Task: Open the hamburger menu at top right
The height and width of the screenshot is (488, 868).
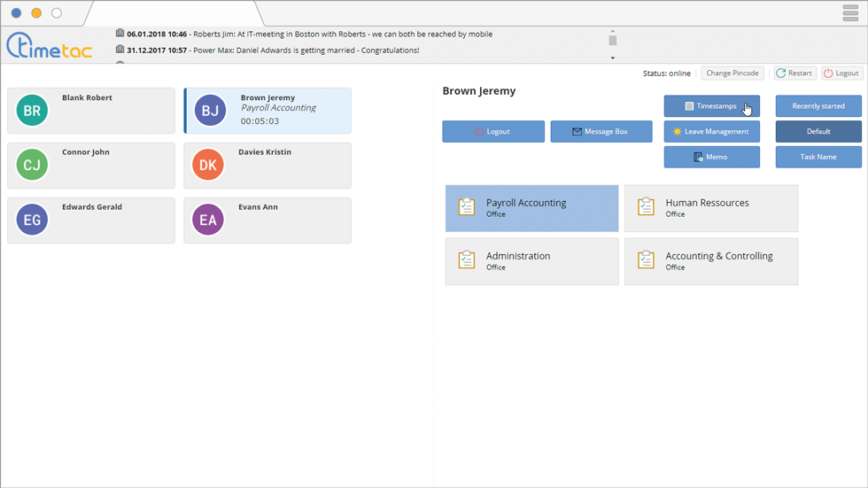Action: [x=850, y=13]
